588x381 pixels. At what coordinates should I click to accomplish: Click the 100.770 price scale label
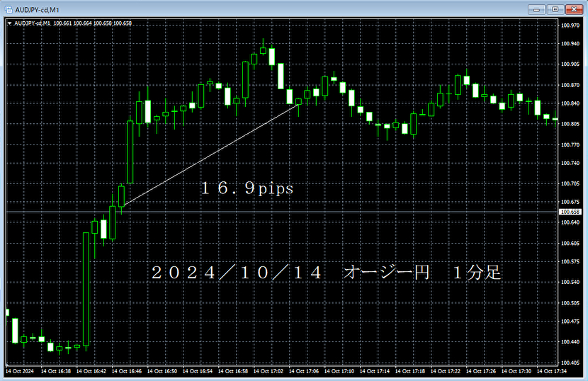point(570,144)
